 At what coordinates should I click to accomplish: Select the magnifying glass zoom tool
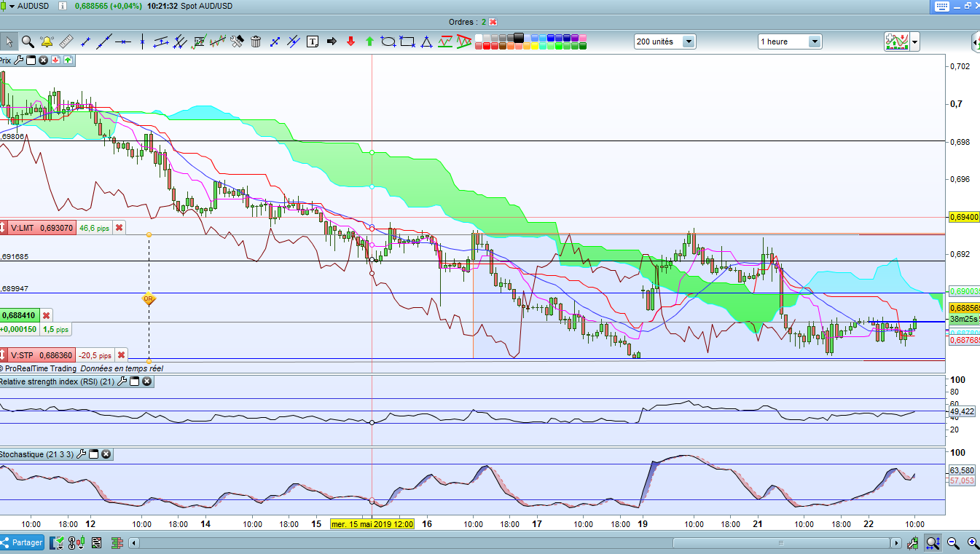[x=28, y=41]
